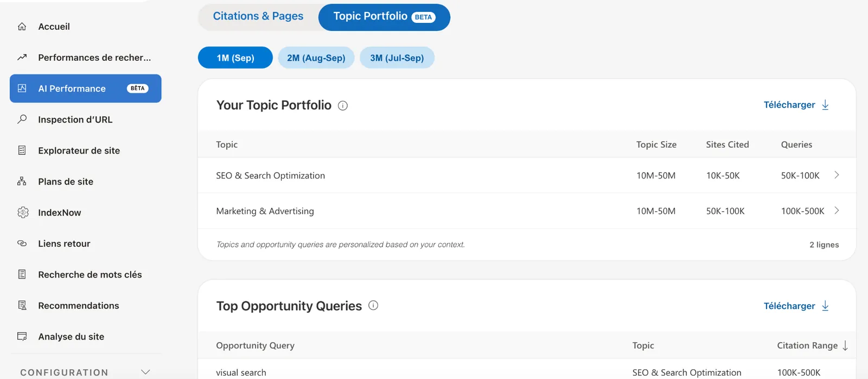
Task: Click the IndexNow gear icon
Action: (23, 212)
